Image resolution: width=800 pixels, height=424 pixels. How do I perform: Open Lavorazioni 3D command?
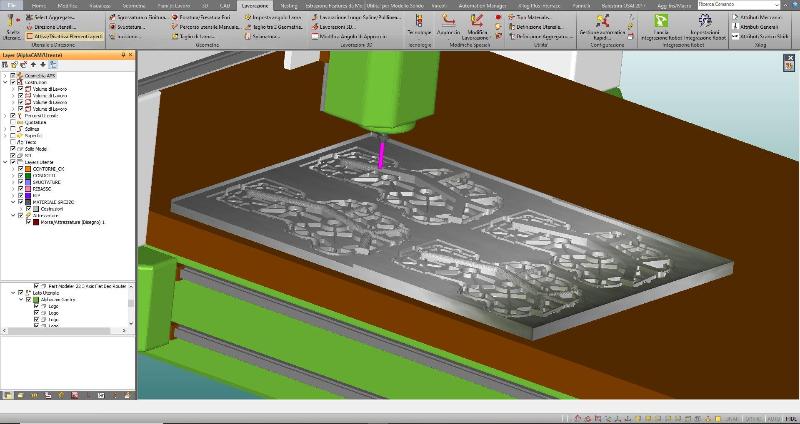(x=334, y=27)
